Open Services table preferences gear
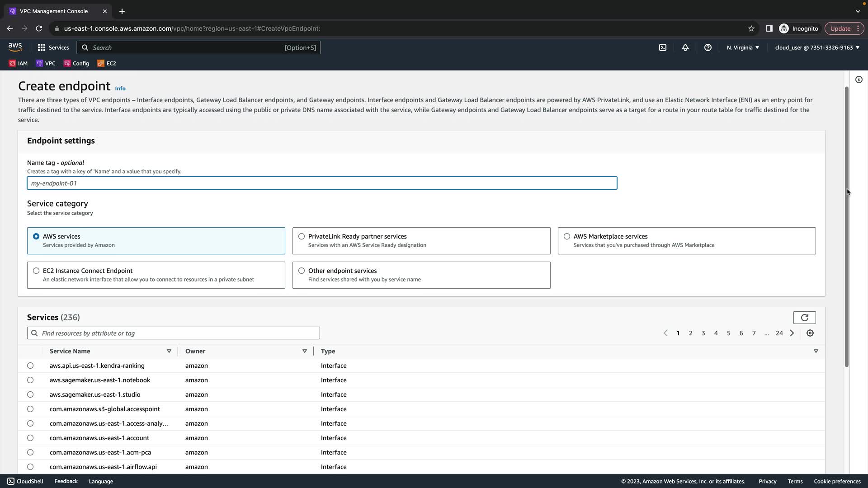This screenshot has height=488, width=868. coord(810,333)
